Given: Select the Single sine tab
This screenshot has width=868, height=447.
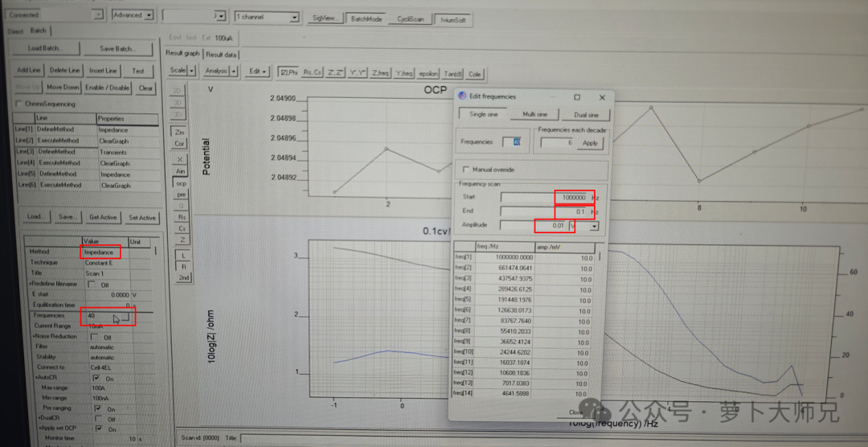Looking at the screenshot, I should [x=483, y=114].
